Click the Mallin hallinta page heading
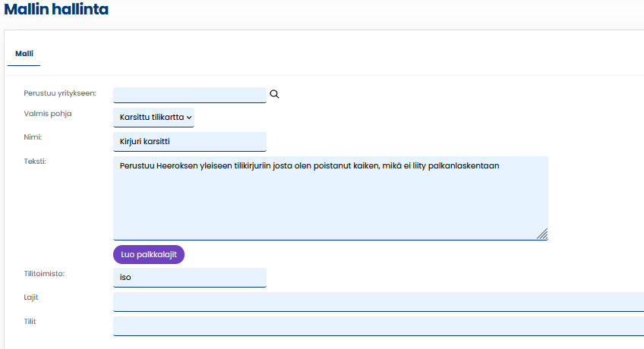 (57, 10)
